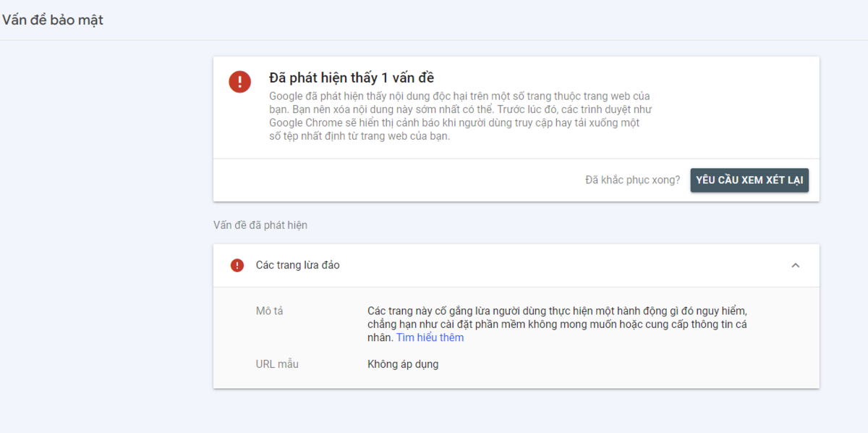868x433 pixels.
Task: Open the Tìm hiểu thêm link
Action: click(x=430, y=337)
